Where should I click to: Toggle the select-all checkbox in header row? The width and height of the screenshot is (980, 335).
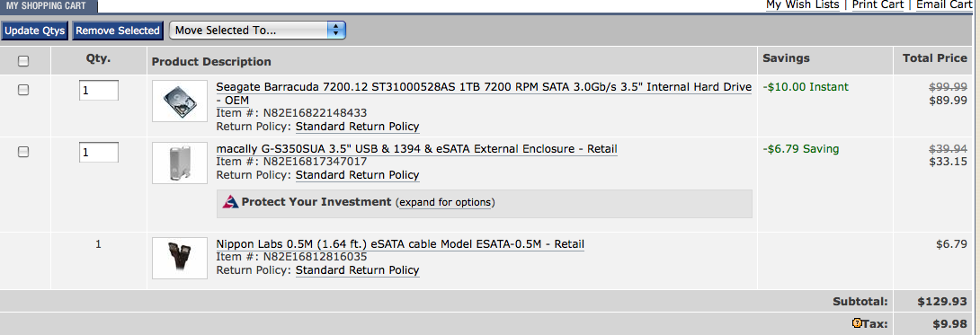point(23,61)
